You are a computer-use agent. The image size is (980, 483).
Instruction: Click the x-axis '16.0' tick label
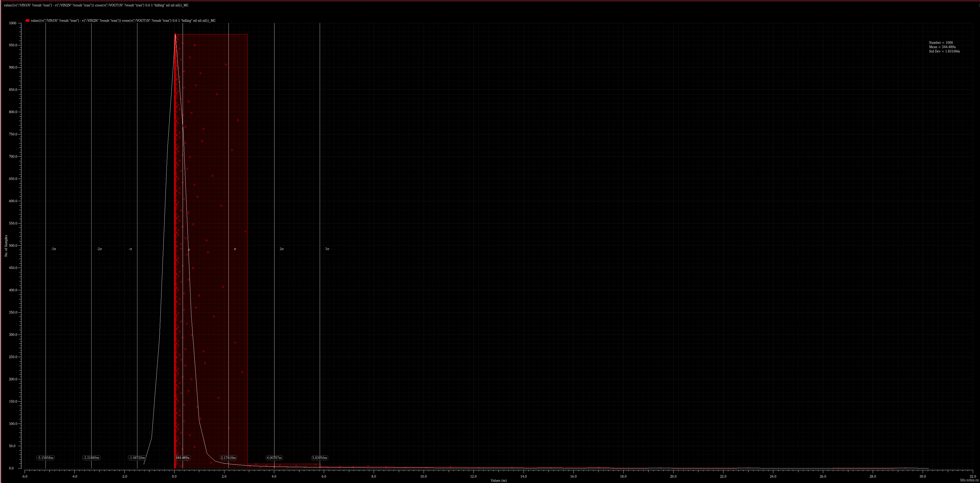tap(573, 476)
